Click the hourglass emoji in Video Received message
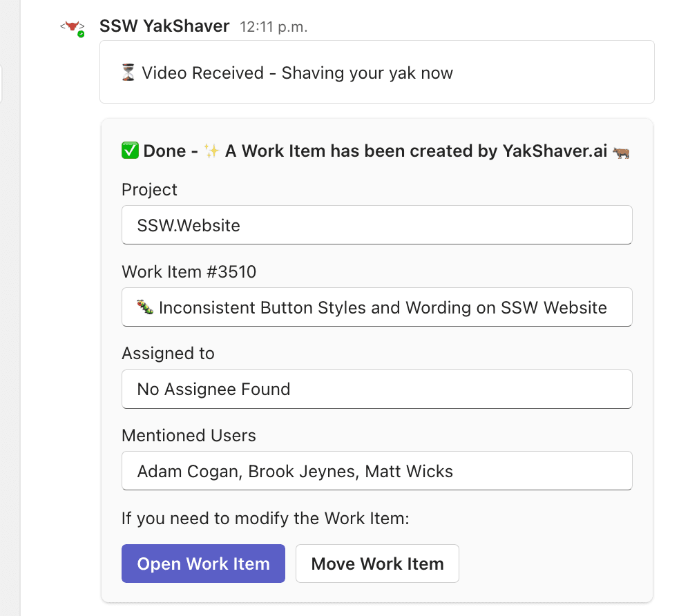The height and width of the screenshot is (616, 699). click(128, 73)
